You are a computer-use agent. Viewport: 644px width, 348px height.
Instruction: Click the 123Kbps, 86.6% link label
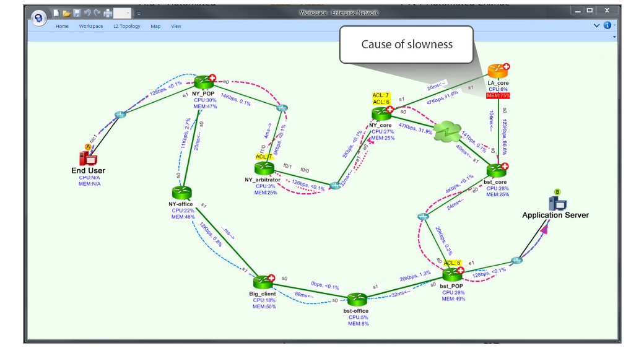[504, 137]
